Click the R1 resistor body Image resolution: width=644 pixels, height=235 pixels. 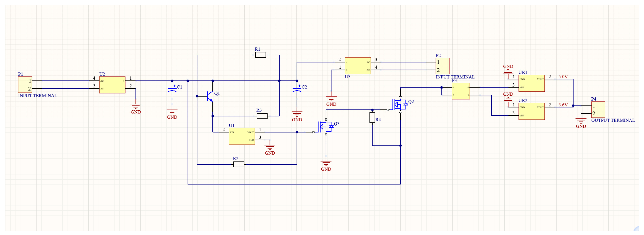[x=260, y=55]
